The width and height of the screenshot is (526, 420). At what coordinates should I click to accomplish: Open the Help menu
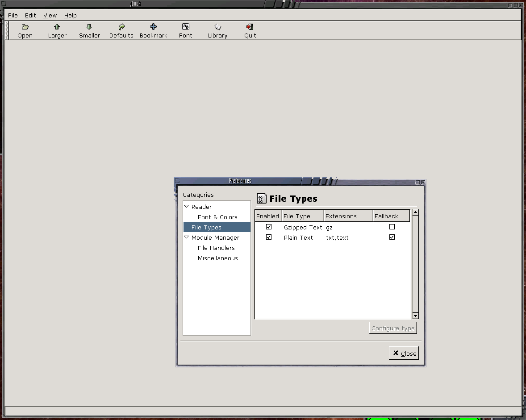[70, 15]
